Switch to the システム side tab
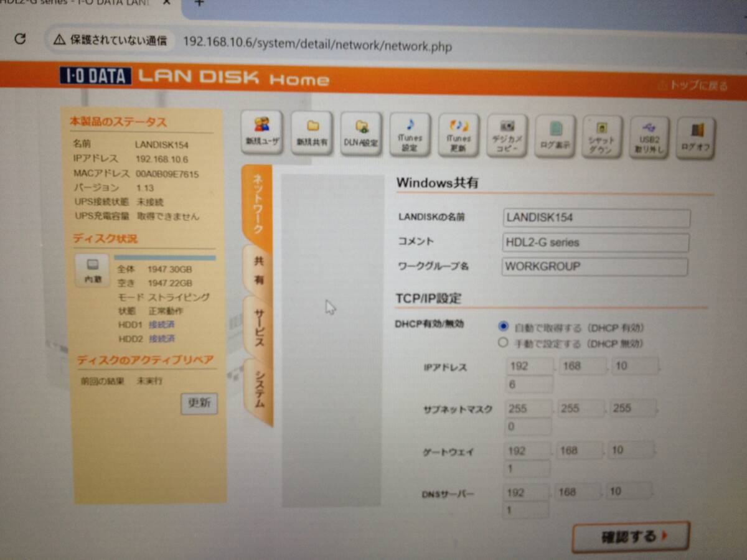The image size is (747, 560). coord(260,391)
